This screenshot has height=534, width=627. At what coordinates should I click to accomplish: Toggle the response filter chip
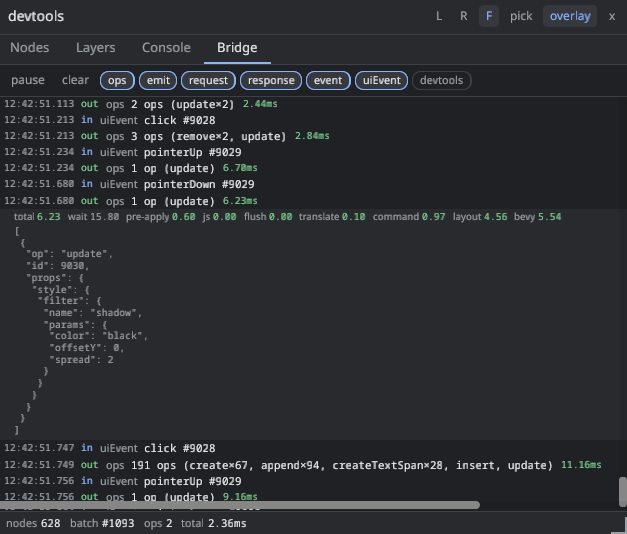pos(271,80)
